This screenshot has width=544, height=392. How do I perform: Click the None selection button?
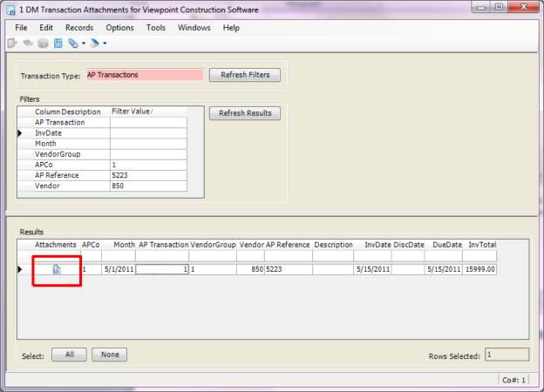[110, 355]
